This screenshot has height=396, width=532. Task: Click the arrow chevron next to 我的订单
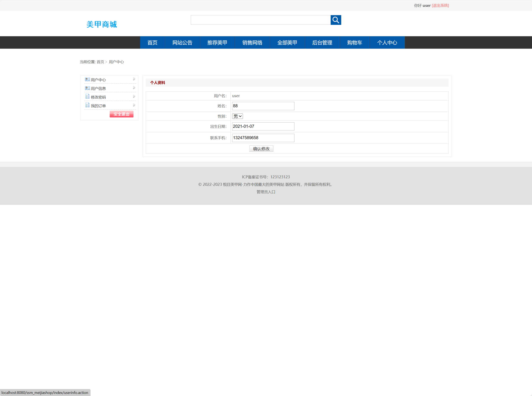tap(134, 105)
